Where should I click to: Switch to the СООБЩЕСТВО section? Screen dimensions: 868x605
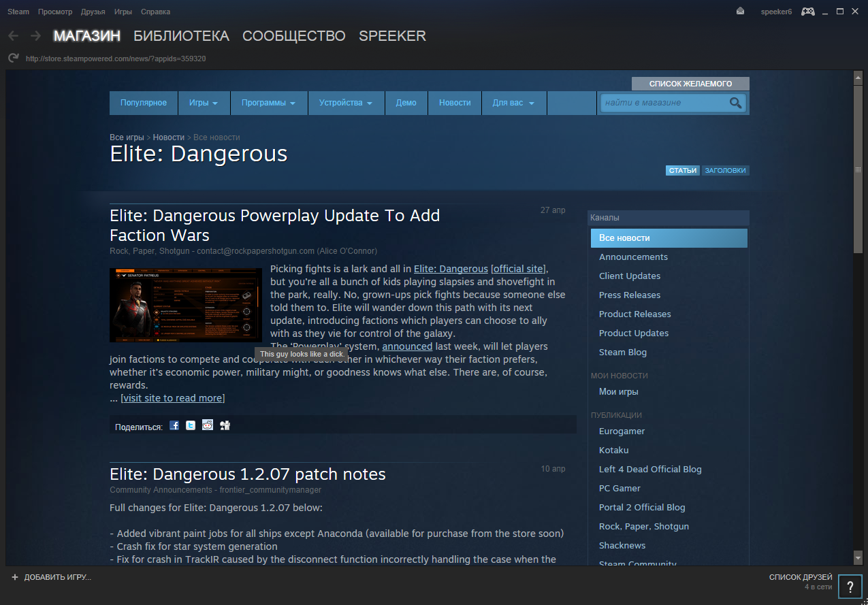coord(294,36)
